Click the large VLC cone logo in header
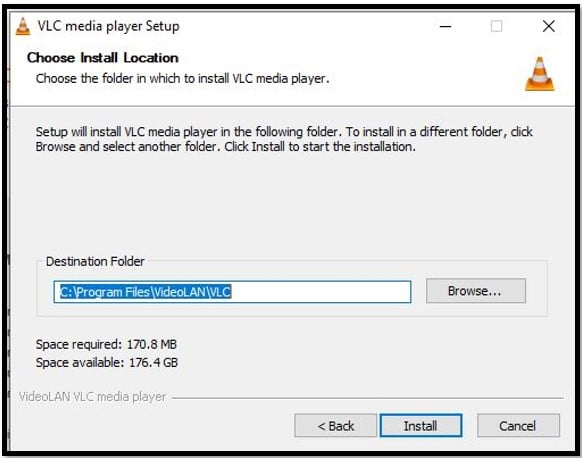Screen dimensions: 582x458 tap(540, 74)
